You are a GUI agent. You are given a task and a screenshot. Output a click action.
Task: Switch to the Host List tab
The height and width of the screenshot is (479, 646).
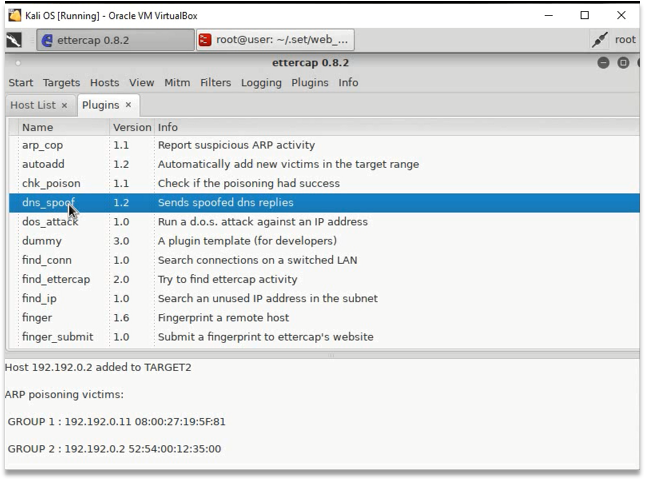click(33, 105)
